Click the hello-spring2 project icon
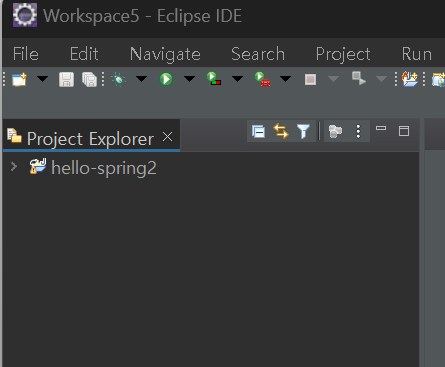Screen dimensions: 445x367 click(x=38, y=167)
